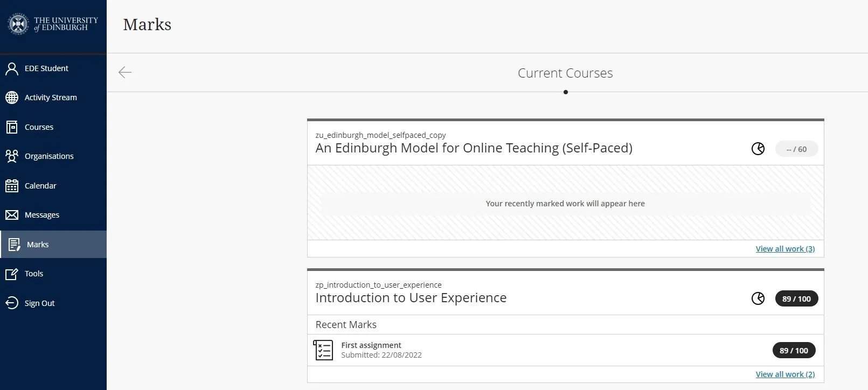Select Marks in sidebar
The image size is (868, 390).
[x=53, y=245]
